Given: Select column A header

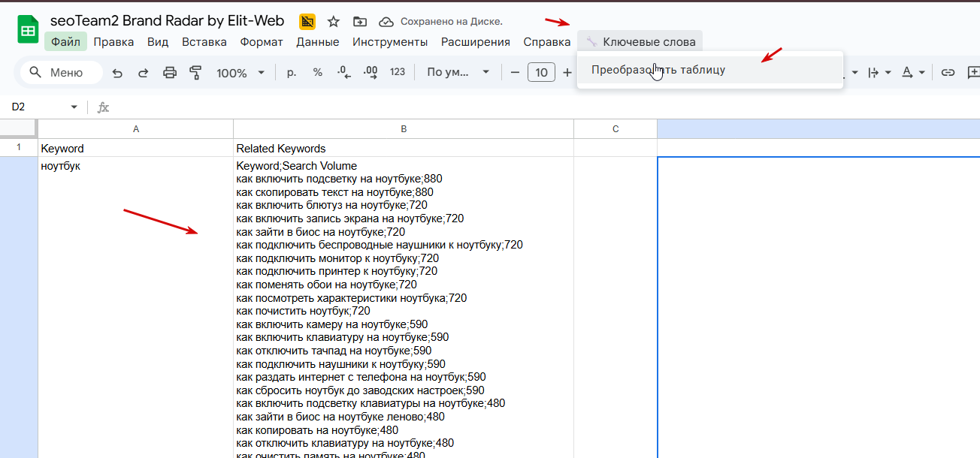Looking at the screenshot, I should click(x=136, y=129).
